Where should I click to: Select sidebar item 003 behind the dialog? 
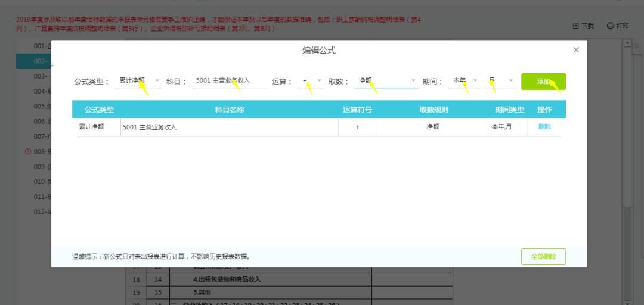click(34, 76)
